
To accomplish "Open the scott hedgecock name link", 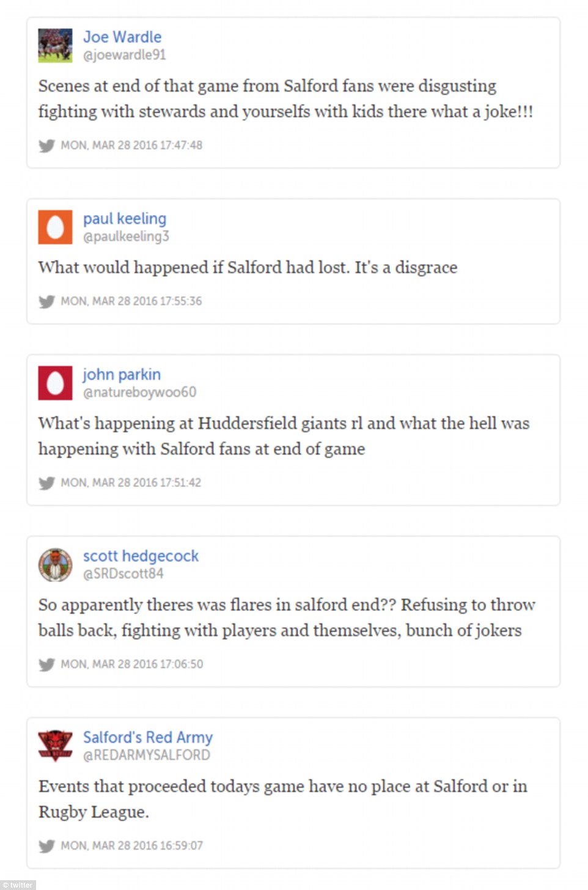I will point(141,556).
